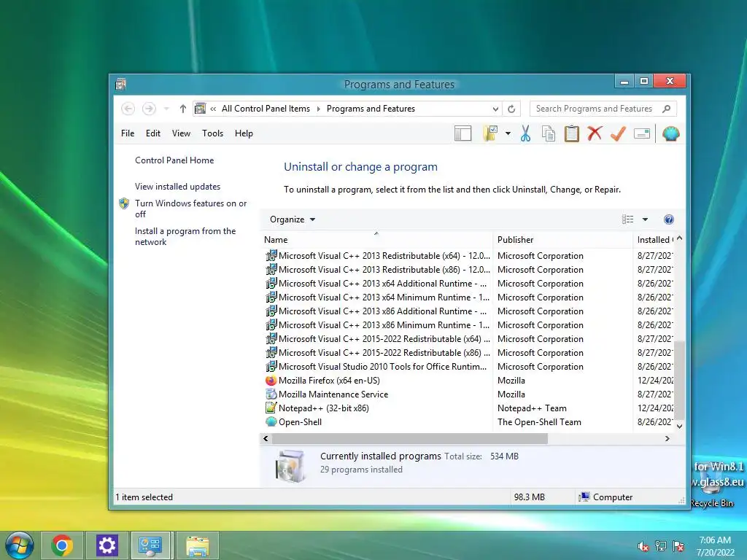Image resolution: width=747 pixels, height=560 pixels.
Task: Click the change view icon in list header
Action: [x=628, y=219]
